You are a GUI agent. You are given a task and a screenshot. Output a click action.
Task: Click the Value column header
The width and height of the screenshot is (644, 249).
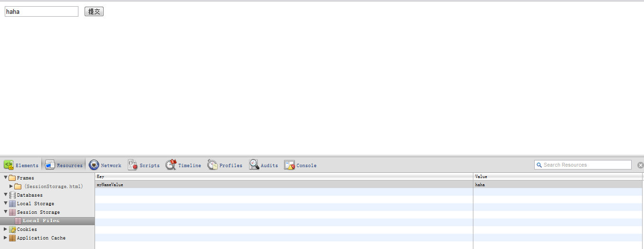tap(558, 177)
